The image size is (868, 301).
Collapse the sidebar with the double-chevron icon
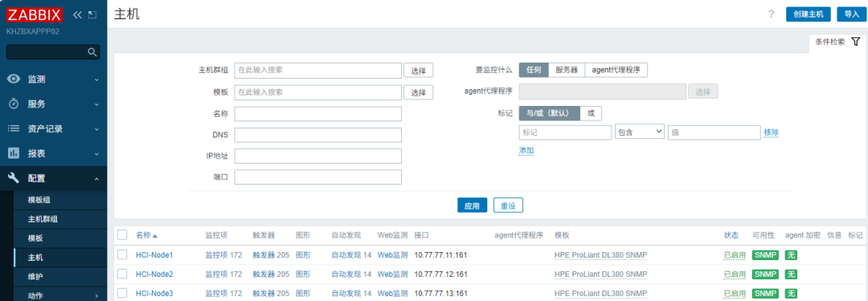tap(77, 15)
